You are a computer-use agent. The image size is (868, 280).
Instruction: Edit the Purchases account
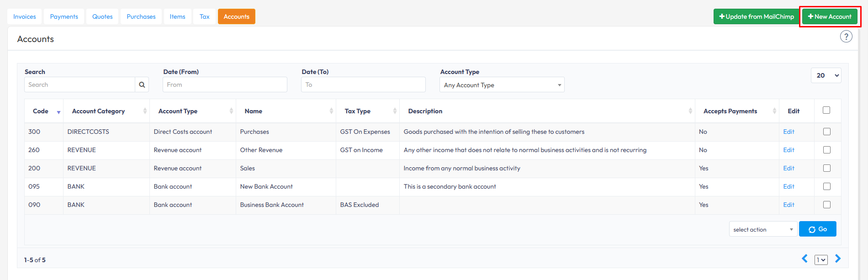point(789,132)
